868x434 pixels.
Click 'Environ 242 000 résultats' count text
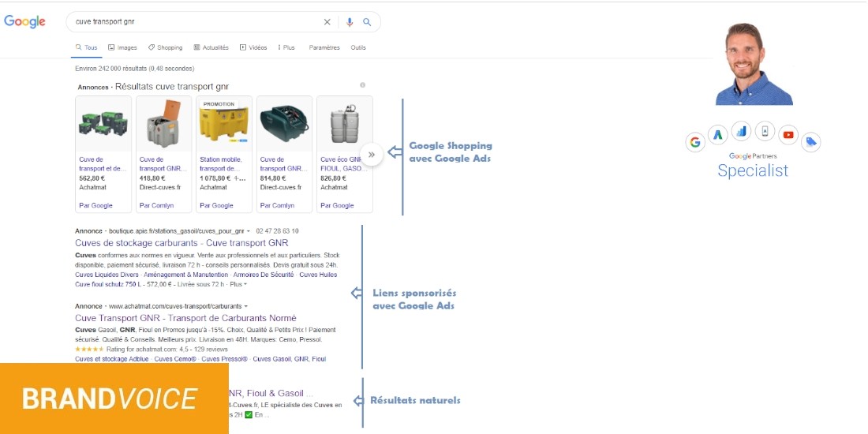coord(134,69)
